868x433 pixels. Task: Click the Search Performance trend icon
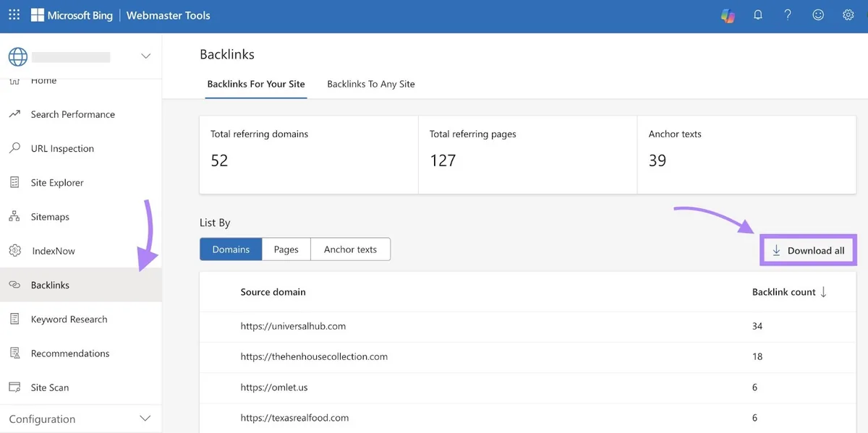point(14,114)
